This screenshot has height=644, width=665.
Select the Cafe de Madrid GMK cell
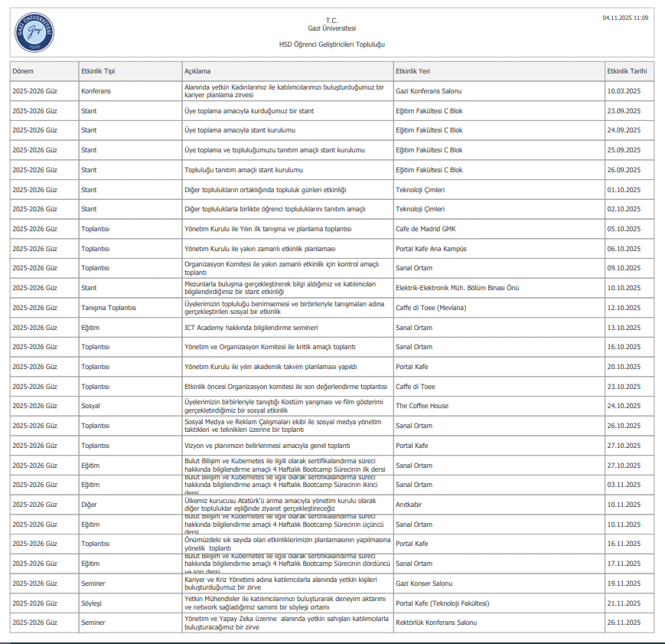(425, 229)
